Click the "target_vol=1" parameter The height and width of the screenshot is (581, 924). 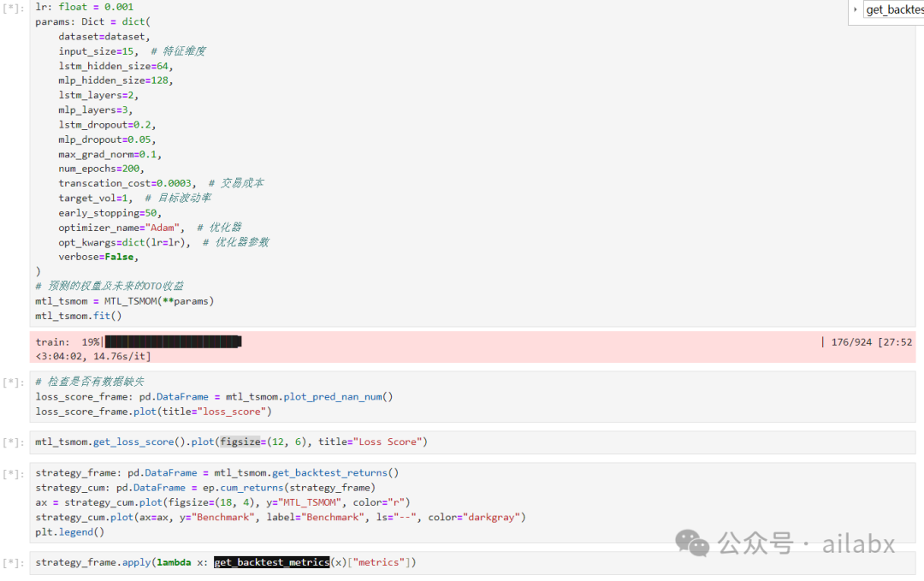(93, 199)
